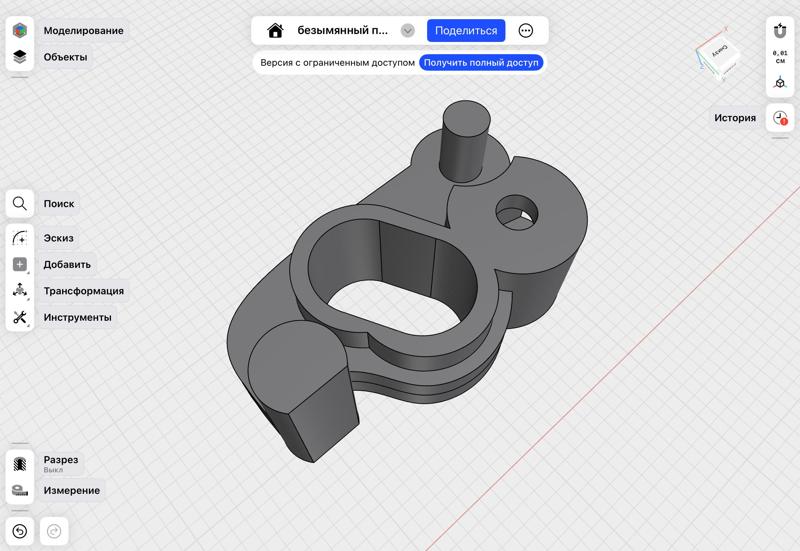Change the 0,01 см snap value
Screen dimensions: 800x551
780,57
